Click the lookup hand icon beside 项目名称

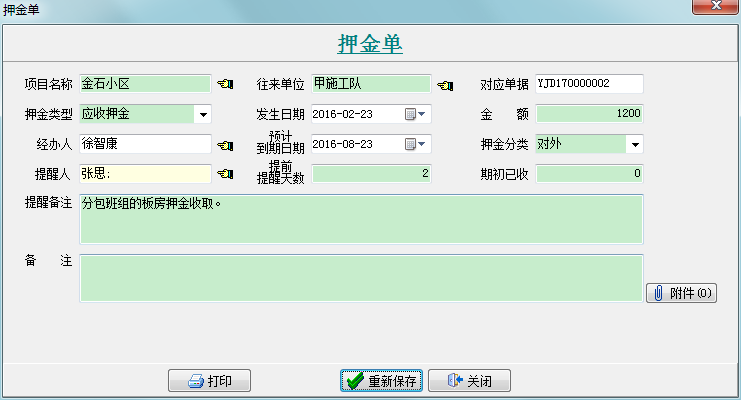coord(225,84)
